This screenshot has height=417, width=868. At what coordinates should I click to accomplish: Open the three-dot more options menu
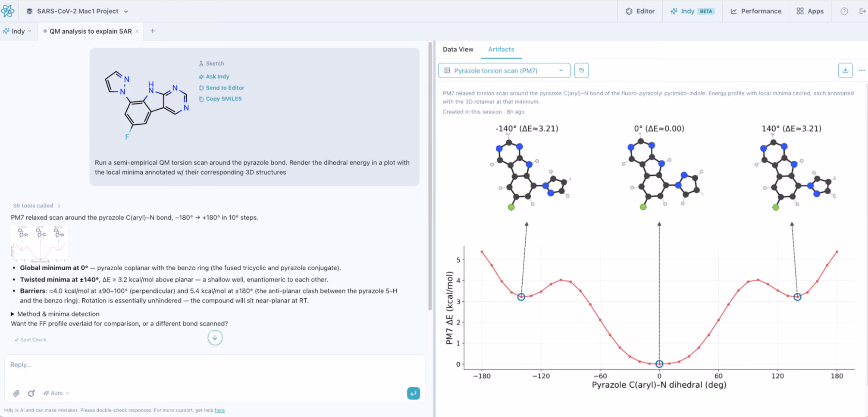(862, 70)
